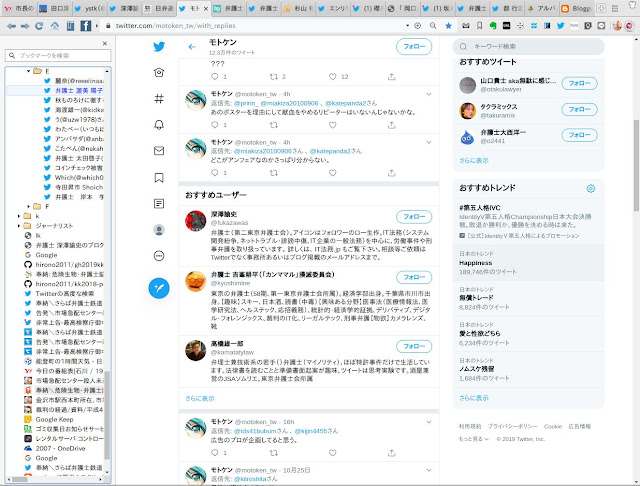Expand the F bookmark folder
Viewport: 640px width, 486px height.
coord(28,206)
